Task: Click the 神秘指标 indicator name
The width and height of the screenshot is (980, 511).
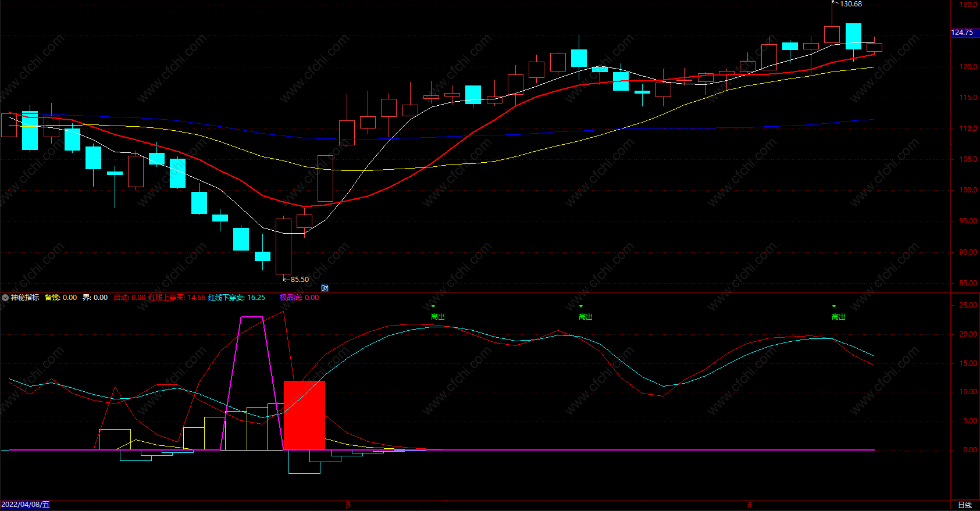Action: coord(25,298)
